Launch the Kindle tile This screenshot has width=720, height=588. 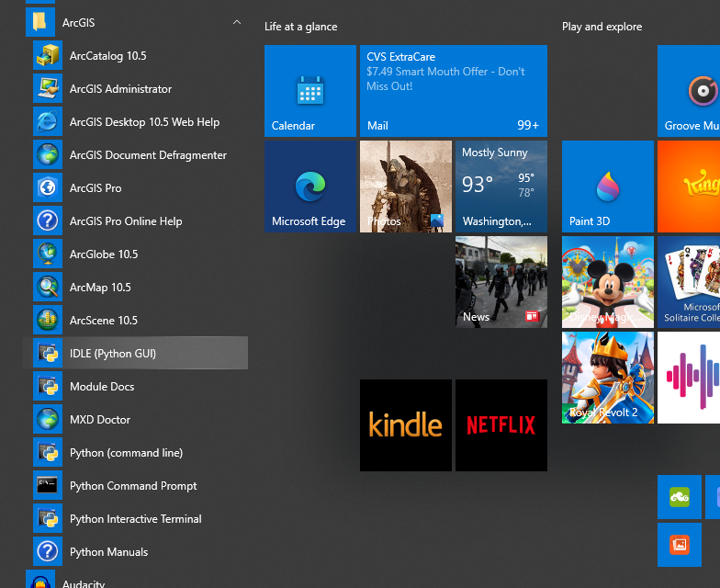pos(406,425)
